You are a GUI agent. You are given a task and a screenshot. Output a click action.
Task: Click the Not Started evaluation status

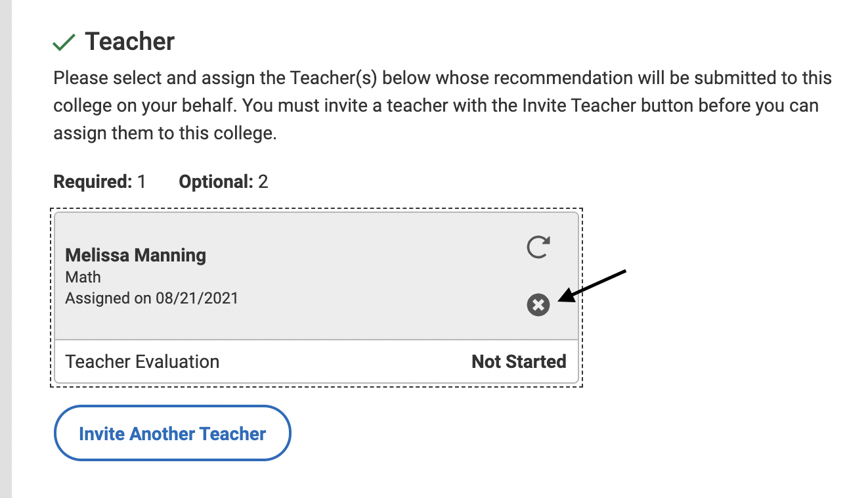coord(519,361)
